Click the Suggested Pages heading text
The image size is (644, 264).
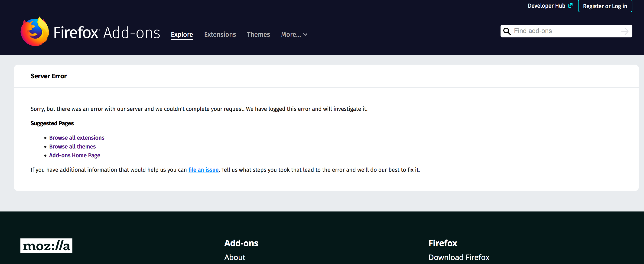point(52,123)
